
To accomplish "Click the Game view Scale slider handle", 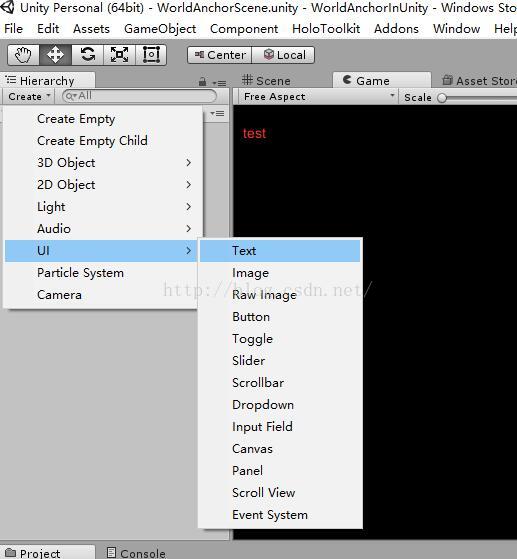I will tap(442, 97).
